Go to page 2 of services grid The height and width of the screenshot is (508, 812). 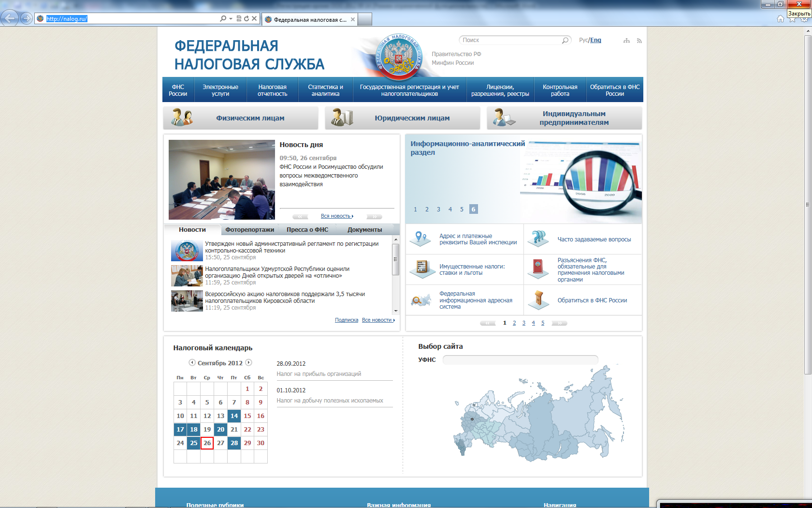pyautogui.click(x=514, y=323)
